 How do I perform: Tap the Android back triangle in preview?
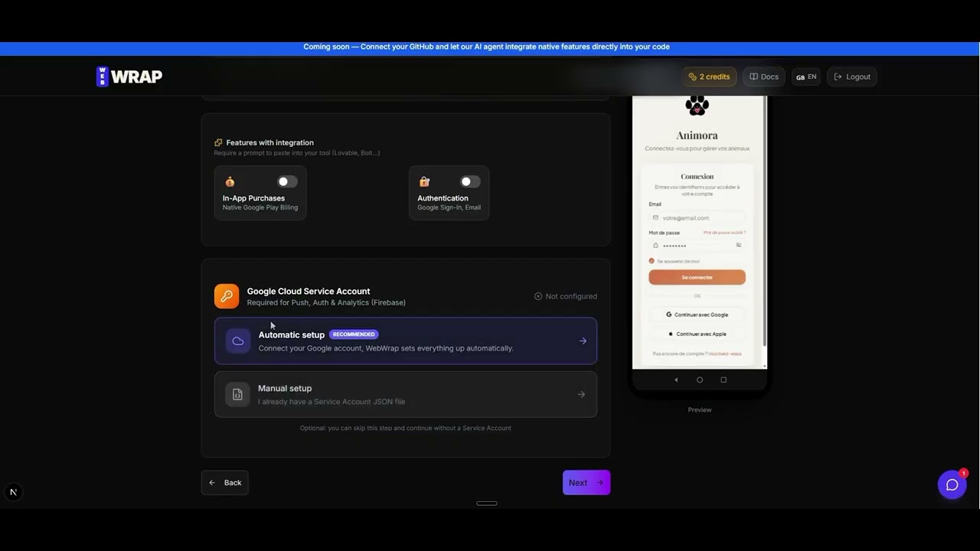click(x=675, y=380)
